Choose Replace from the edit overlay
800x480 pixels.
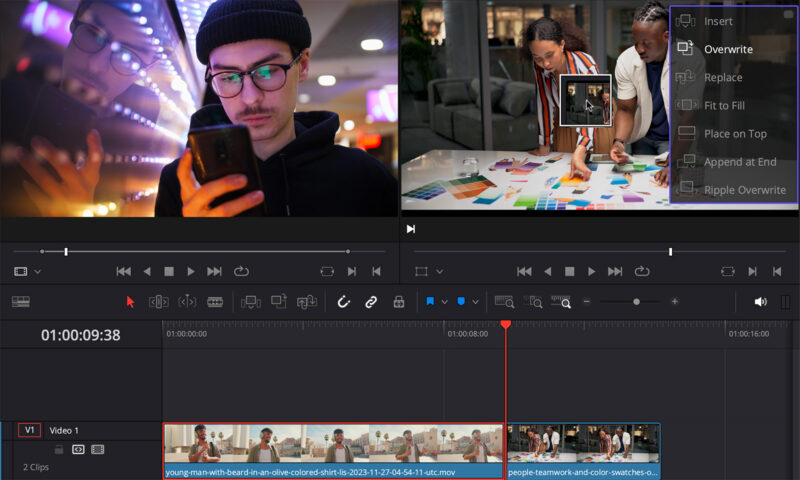[733, 78]
